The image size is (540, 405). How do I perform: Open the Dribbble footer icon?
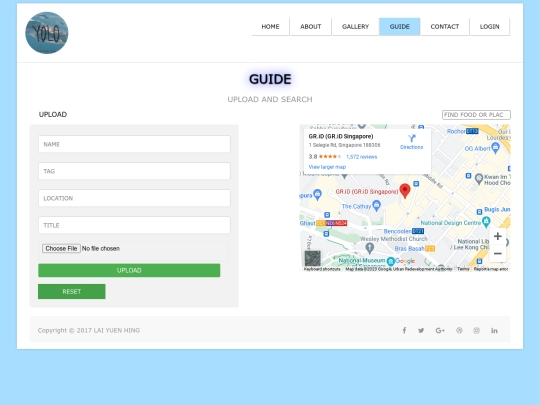[459, 331]
